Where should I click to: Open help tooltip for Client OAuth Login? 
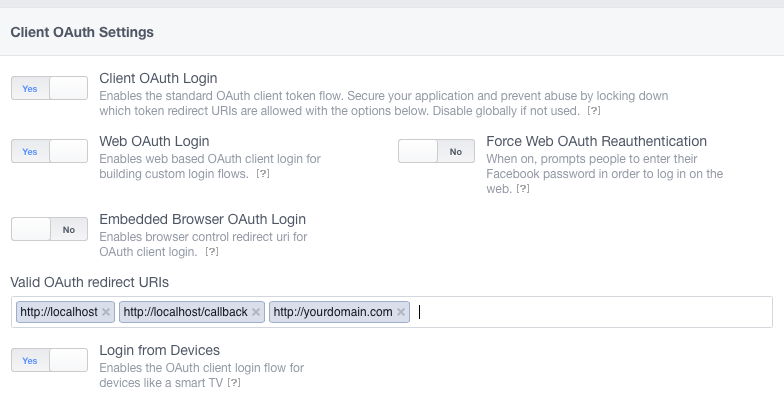(593, 110)
